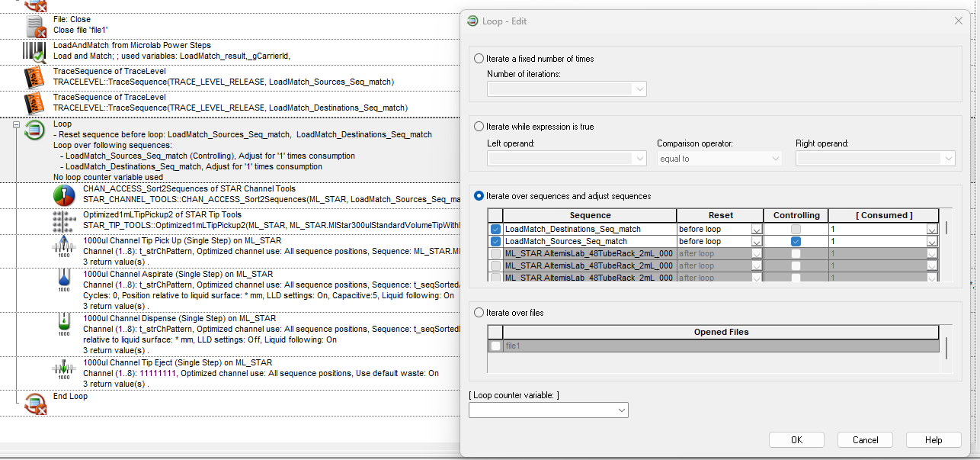Collapse the Loop step tree node
Viewport: 980px width, 460px height.
point(16,124)
